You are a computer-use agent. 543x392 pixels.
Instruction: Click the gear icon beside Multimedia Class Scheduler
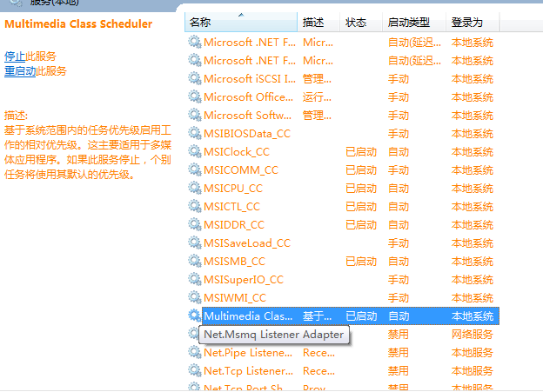pyautogui.click(x=195, y=316)
